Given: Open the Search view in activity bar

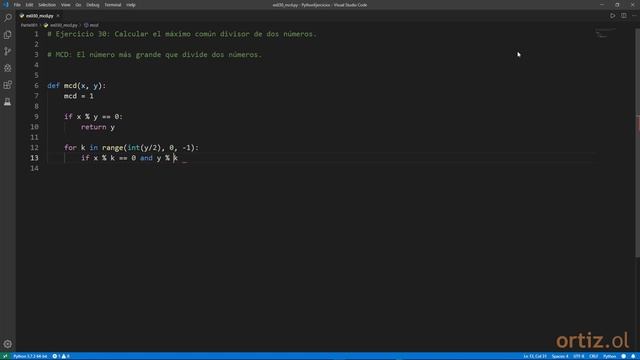Looking at the screenshot, I should (x=8, y=18).
